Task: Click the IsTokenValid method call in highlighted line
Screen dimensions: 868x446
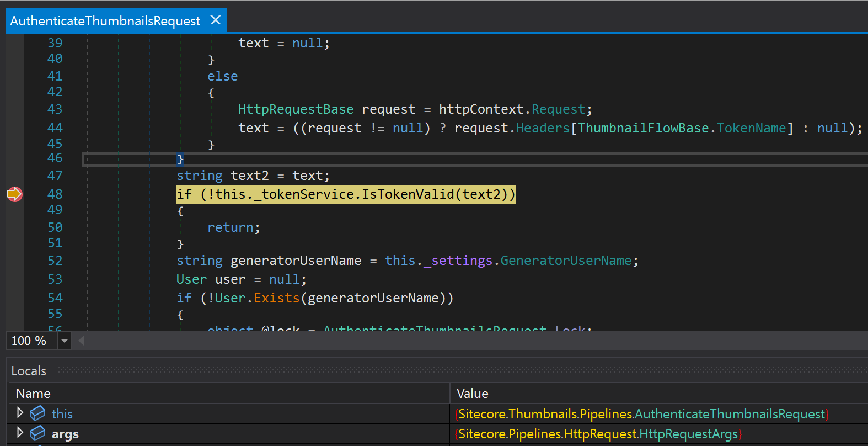Action: (x=408, y=194)
